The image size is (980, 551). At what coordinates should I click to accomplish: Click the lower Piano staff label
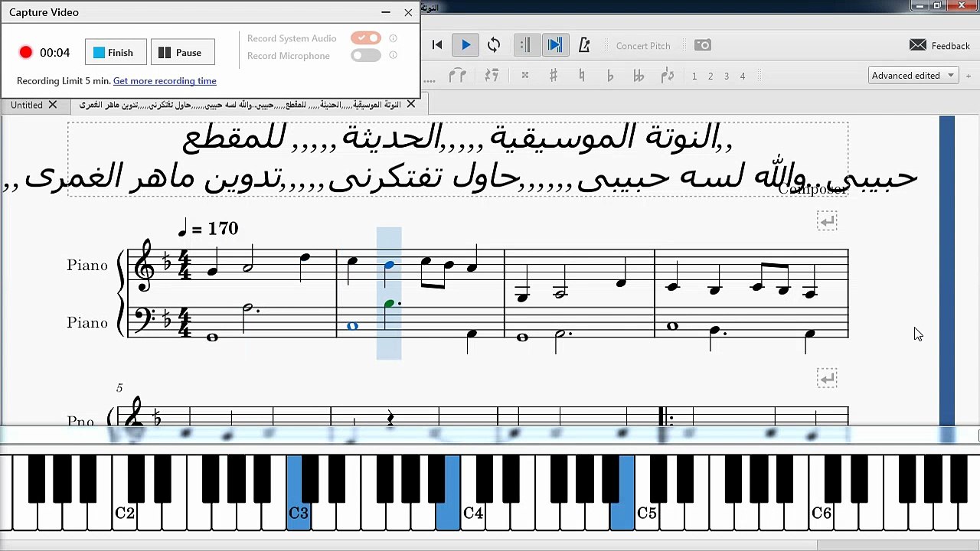[87, 322]
